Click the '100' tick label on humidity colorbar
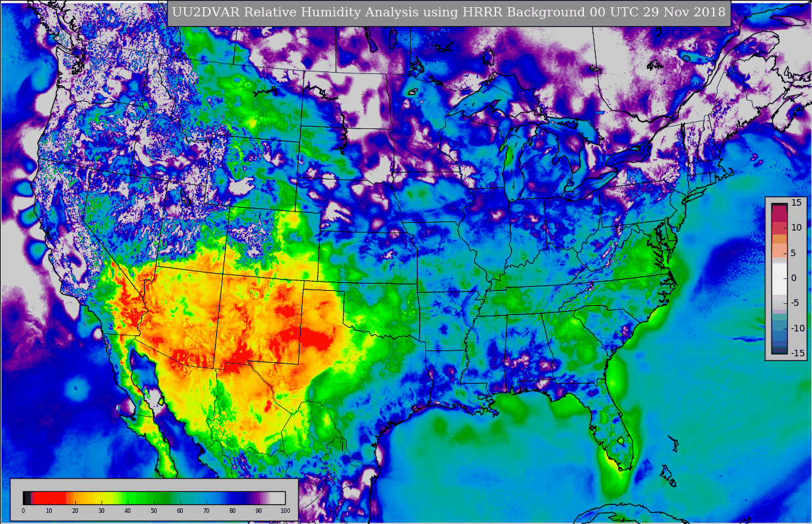This screenshot has width=812, height=524. pyautogui.click(x=285, y=511)
